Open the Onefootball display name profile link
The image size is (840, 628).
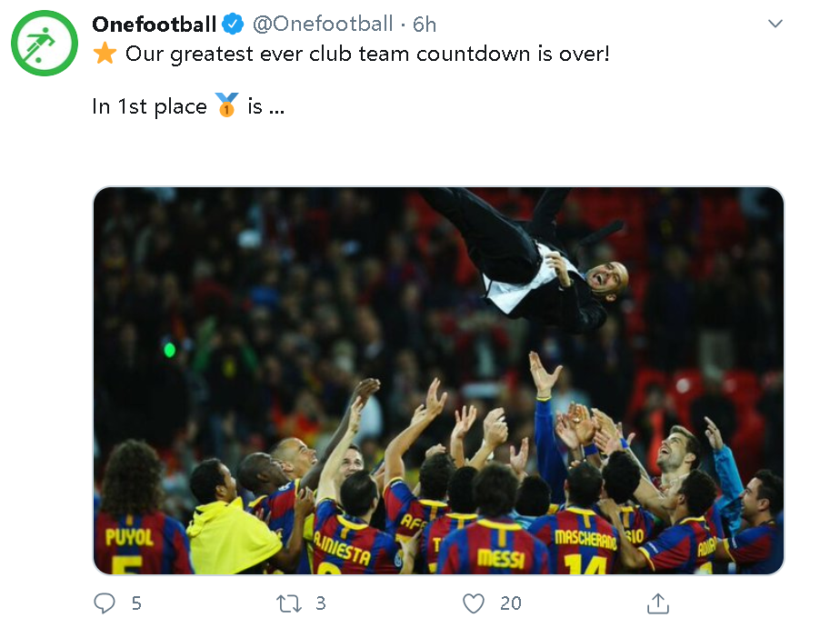coord(155,24)
